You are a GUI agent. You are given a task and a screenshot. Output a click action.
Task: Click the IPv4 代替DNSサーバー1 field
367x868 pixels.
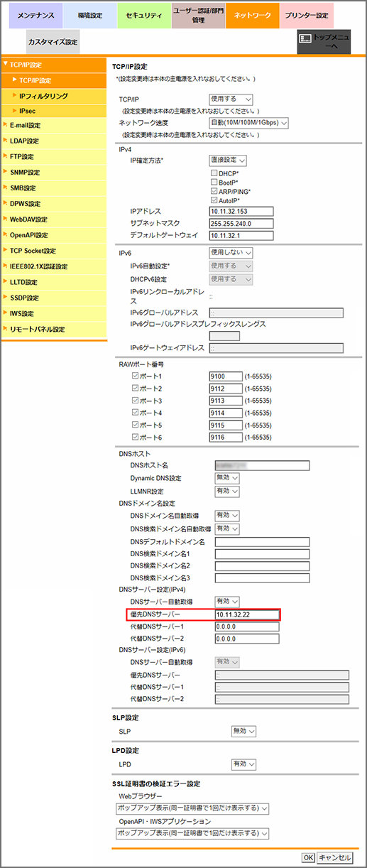coord(247,626)
